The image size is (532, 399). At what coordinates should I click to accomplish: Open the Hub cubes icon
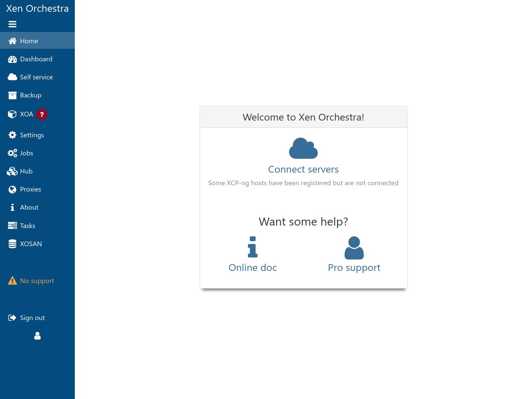pyautogui.click(x=13, y=171)
